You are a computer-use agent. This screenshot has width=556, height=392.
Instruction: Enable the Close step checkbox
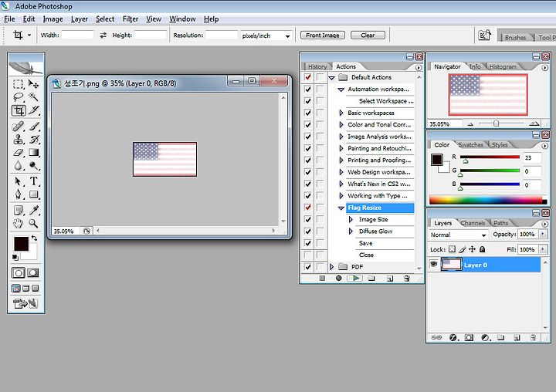[x=308, y=255]
